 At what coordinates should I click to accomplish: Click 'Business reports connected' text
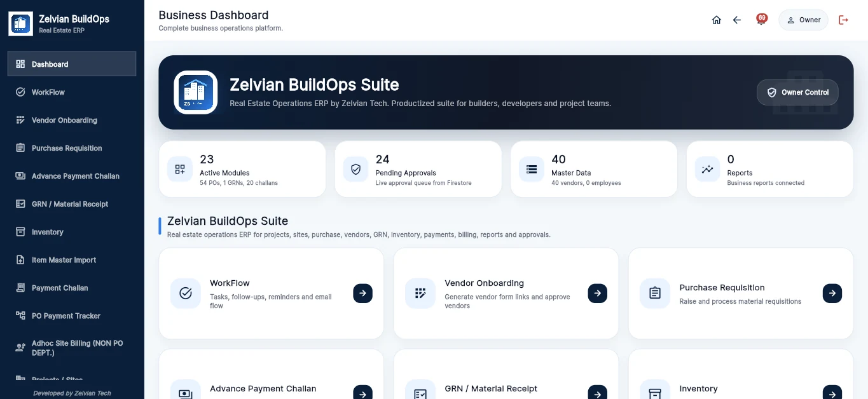(x=766, y=183)
